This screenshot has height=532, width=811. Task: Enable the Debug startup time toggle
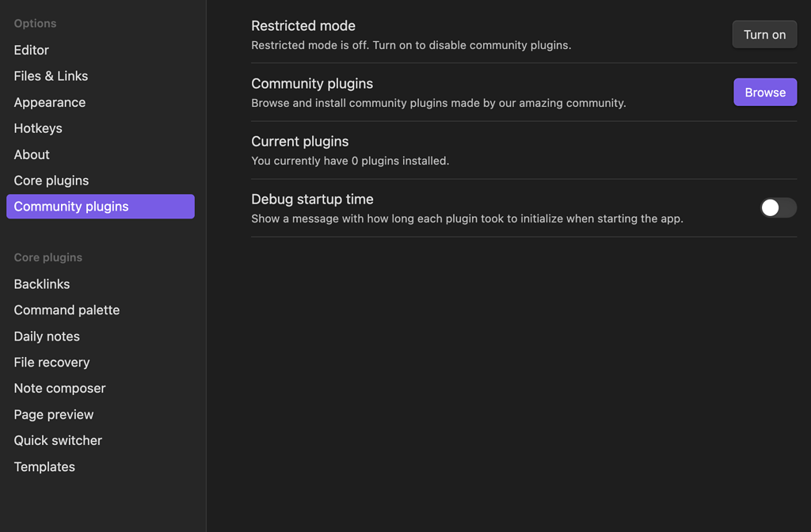click(778, 208)
